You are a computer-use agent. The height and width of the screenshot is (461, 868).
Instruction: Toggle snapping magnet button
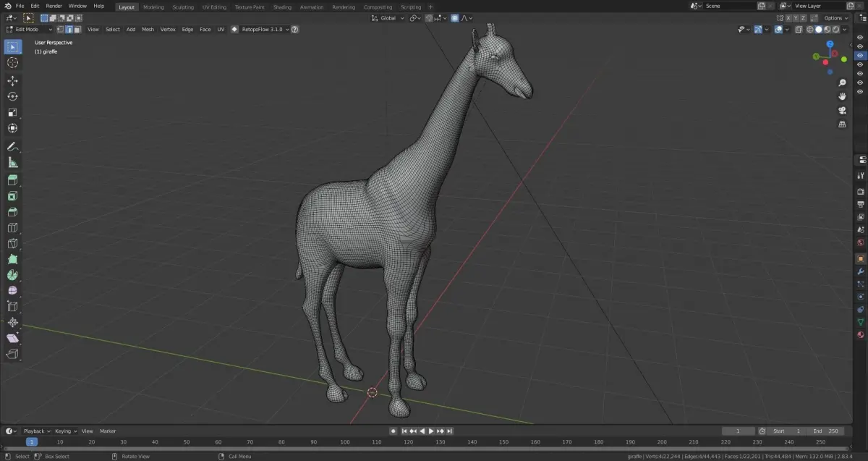tap(428, 17)
